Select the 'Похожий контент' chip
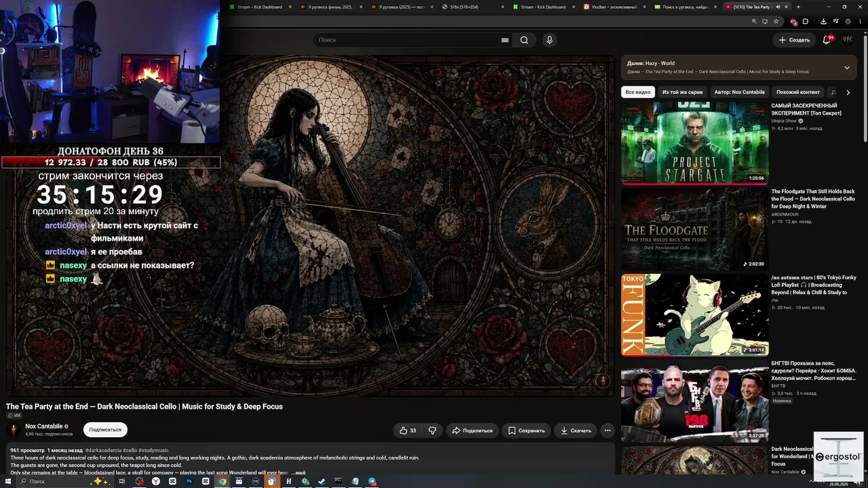 point(798,92)
